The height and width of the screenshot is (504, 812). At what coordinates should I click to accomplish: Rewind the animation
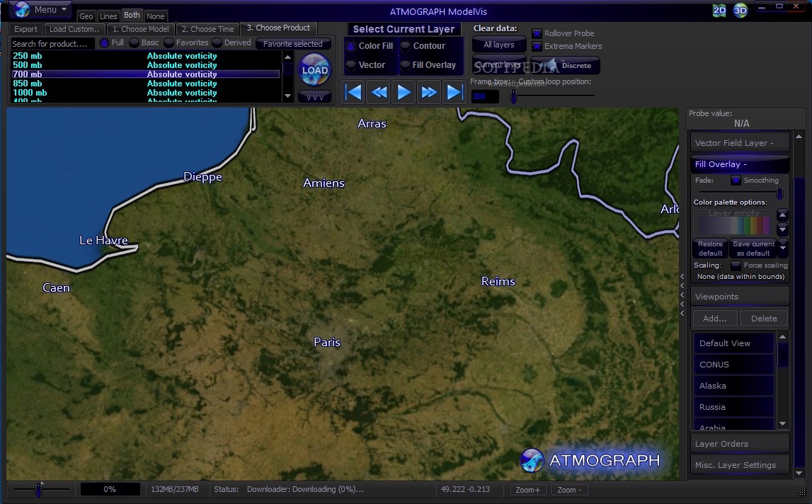pos(379,93)
